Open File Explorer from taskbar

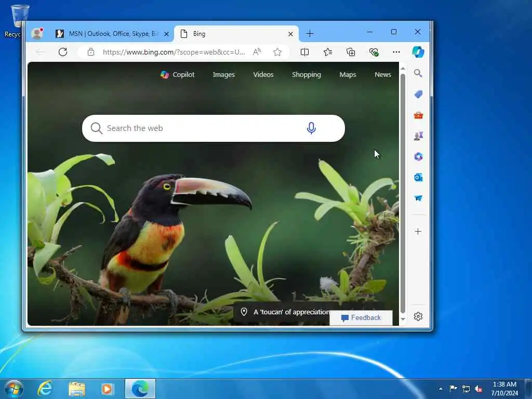(x=77, y=389)
